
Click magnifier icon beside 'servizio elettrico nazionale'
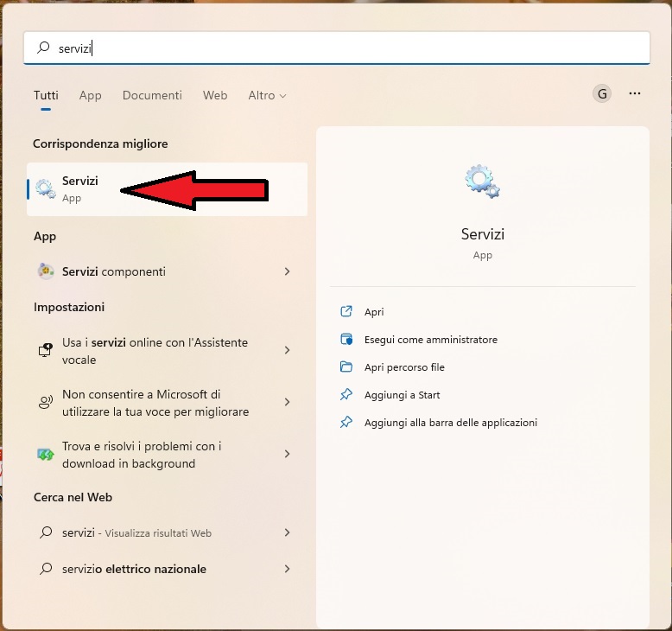click(46, 569)
